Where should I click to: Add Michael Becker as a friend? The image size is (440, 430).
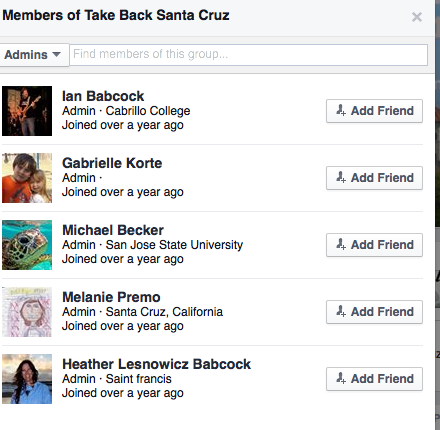click(x=374, y=245)
